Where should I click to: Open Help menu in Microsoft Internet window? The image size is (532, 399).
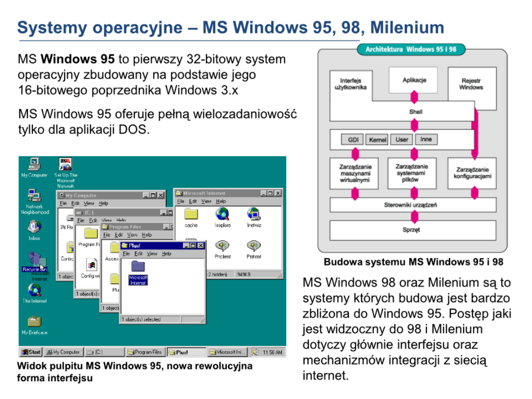point(221,201)
